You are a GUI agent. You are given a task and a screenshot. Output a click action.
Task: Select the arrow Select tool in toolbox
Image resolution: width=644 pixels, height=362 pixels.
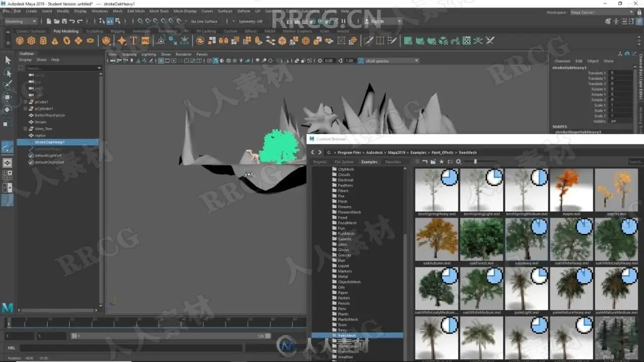point(8,60)
